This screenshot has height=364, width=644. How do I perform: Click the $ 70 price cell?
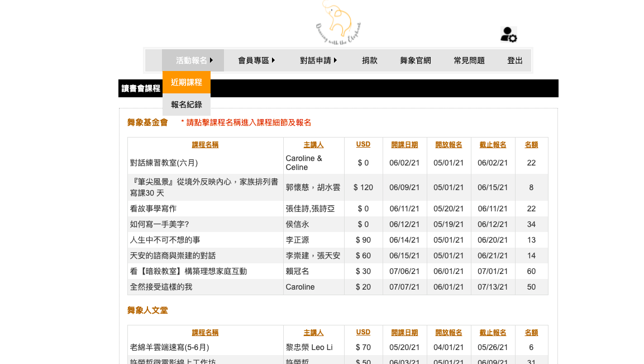click(363, 347)
